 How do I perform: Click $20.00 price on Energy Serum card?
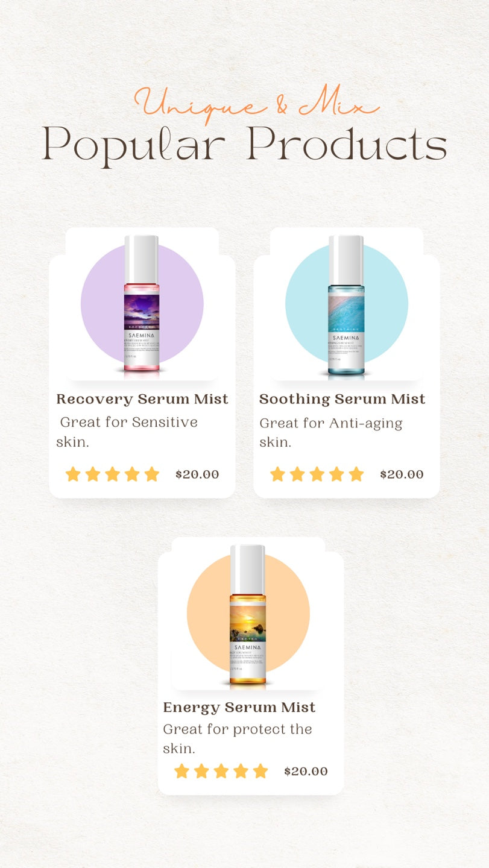pos(306,772)
